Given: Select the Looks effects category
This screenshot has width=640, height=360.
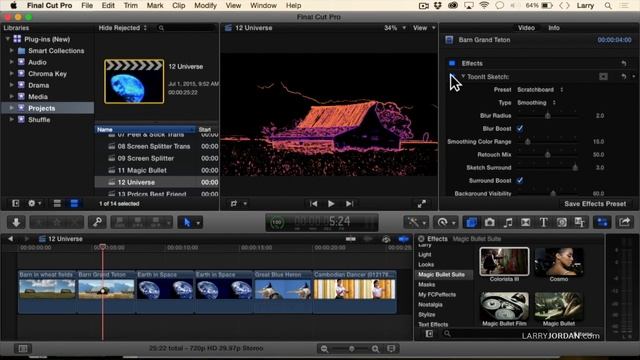Looking at the screenshot, I should tap(426, 264).
